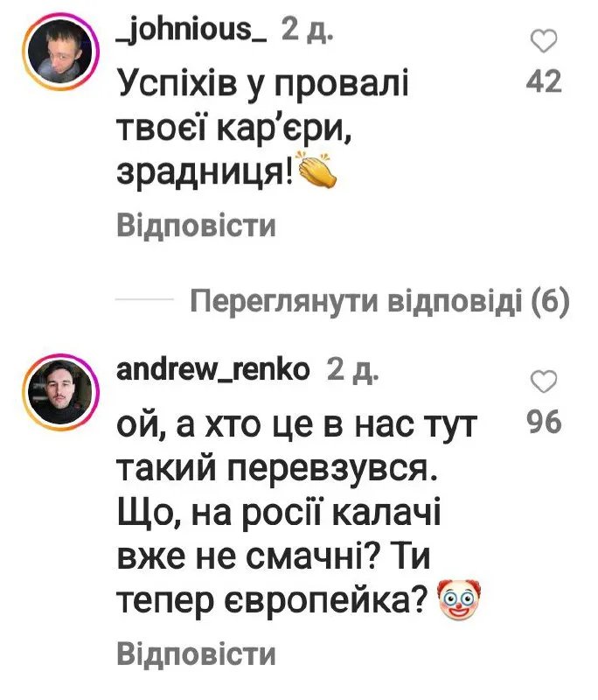Like the _johnious_ comment with heart icon
This screenshot has height=700, width=598.
coord(544,41)
